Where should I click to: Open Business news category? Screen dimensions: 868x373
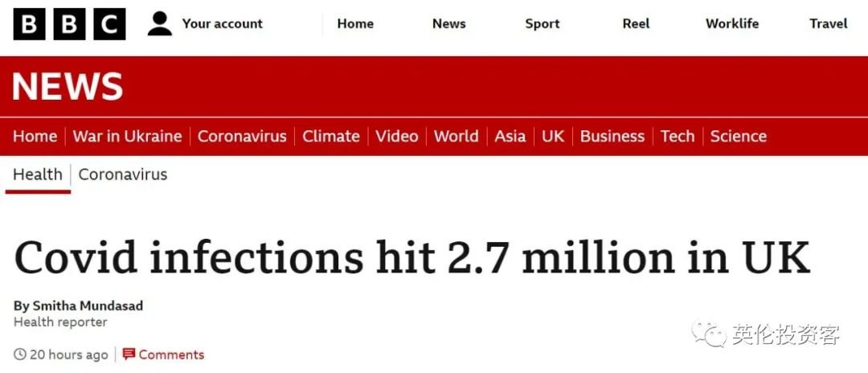click(612, 137)
